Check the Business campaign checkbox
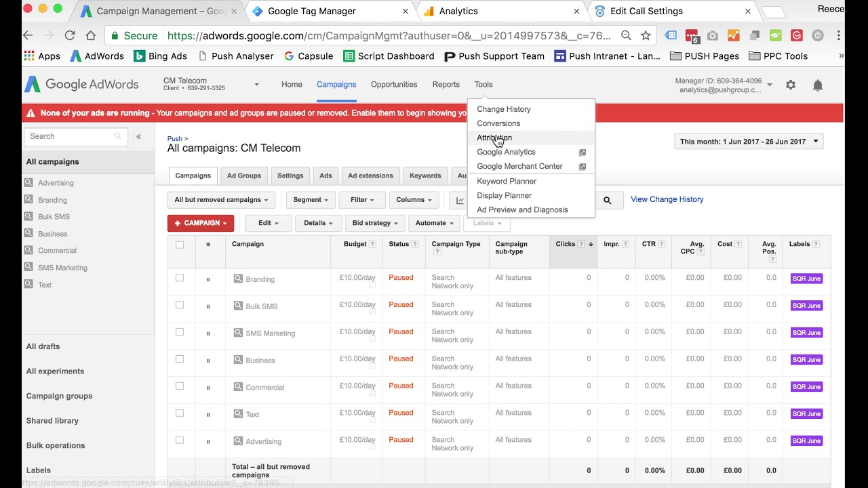The image size is (868, 488). pos(180,359)
